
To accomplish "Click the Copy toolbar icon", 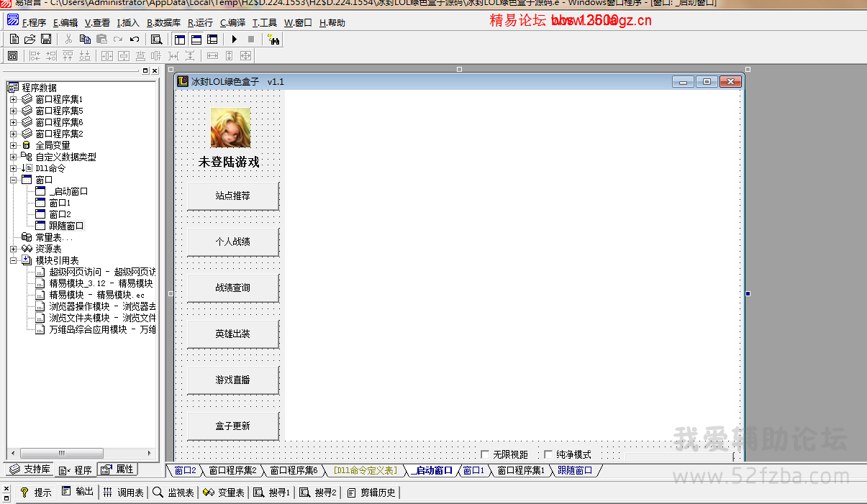I will (x=85, y=40).
